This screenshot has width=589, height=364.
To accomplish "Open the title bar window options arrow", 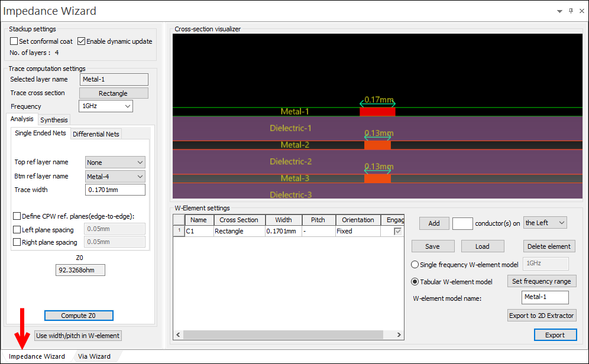I will [x=558, y=11].
